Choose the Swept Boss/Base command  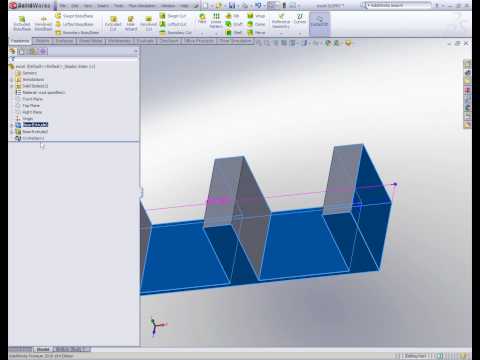tap(74, 16)
